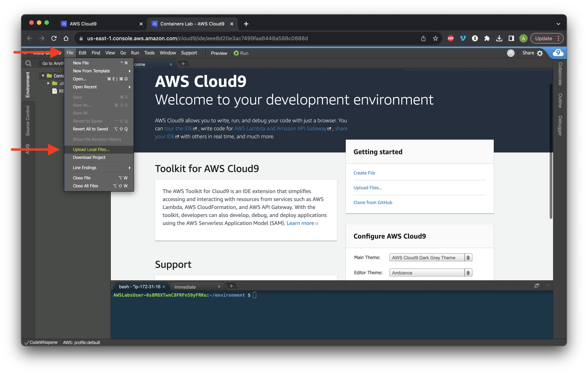This screenshot has width=588, height=374.
Task: Open the Main Theme dropdown
Action: [x=431, y=257]
